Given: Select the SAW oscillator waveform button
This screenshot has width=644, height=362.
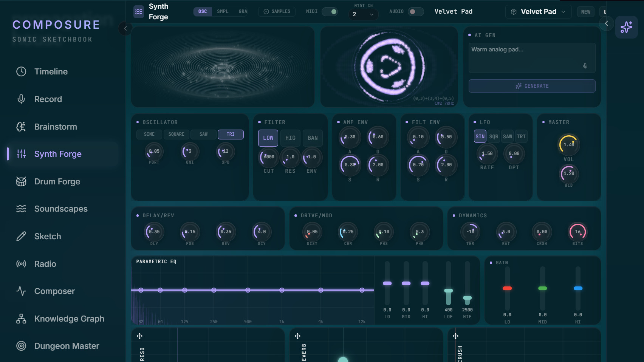Looking at the screenshot, I should pyautogui.click(x=203, y=134).
